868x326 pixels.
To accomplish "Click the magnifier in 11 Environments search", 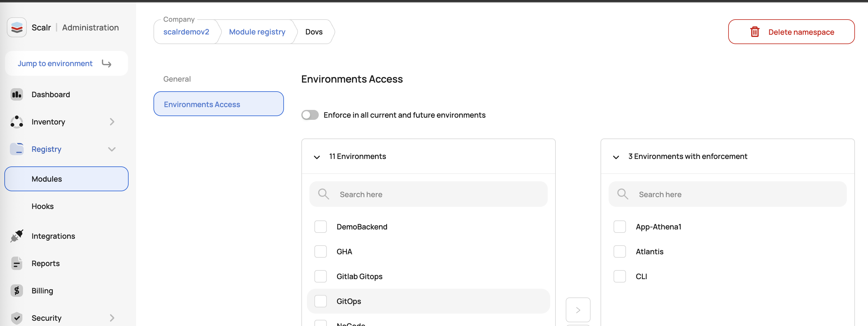I will coord(323,194).
